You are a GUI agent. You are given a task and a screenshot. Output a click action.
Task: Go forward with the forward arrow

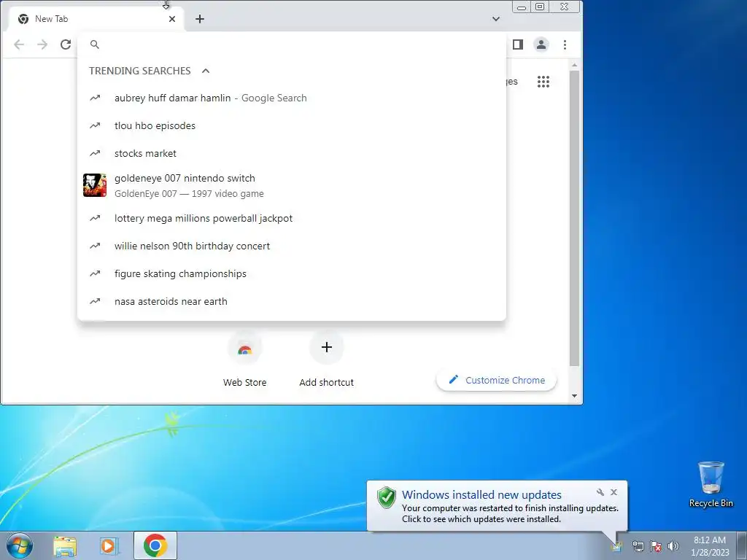pyautogui.click(x=42, y=44)
